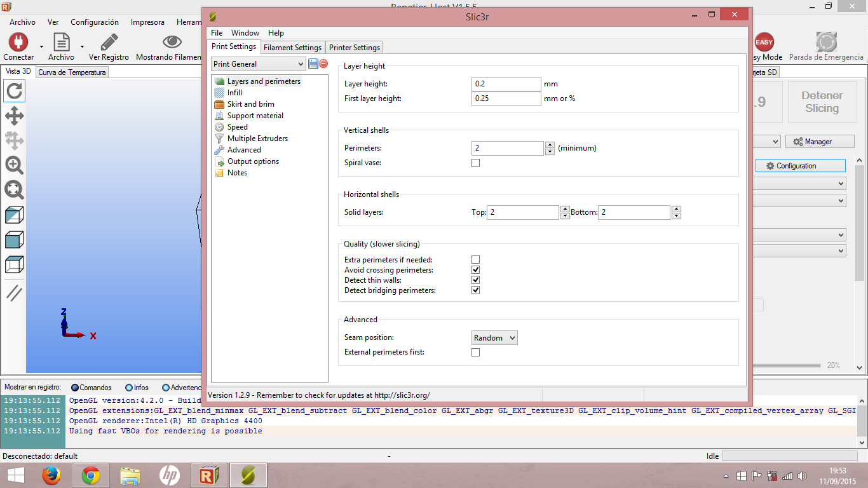Open the Print General preset dropdown
The height and width of the screenshot is (488, 868).
coord(258,64)
